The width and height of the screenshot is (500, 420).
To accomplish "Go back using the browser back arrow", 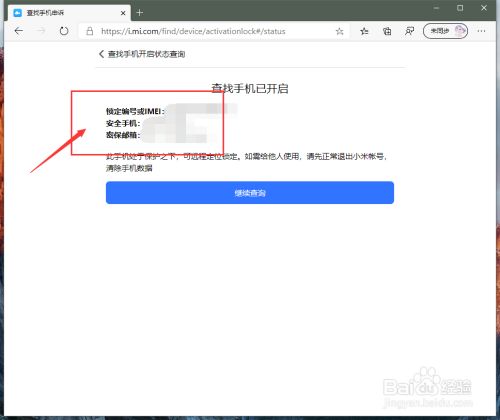I will tap(19, 31).
